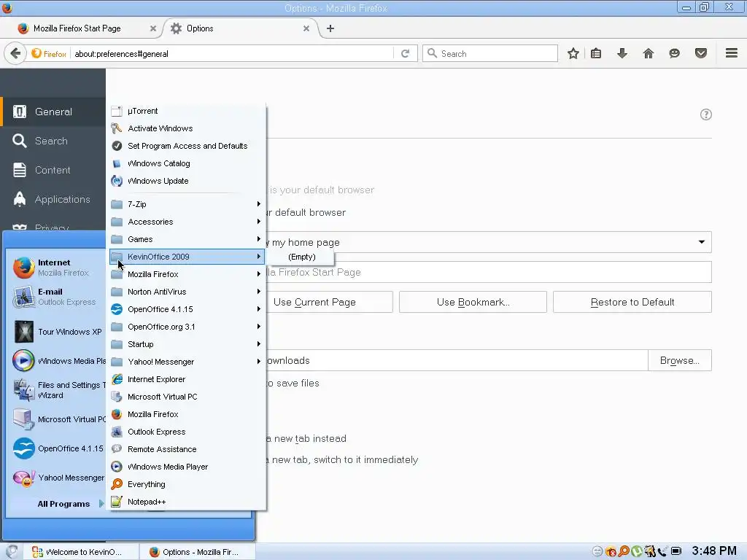This screenshot has height=560, width=747.
Task: Open Internet Mozilla Firefox pinned item
Action: tap(57, 268)
